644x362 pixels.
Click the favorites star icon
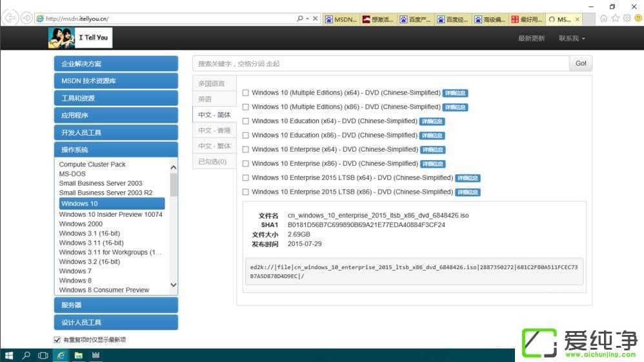coord(616,18)
